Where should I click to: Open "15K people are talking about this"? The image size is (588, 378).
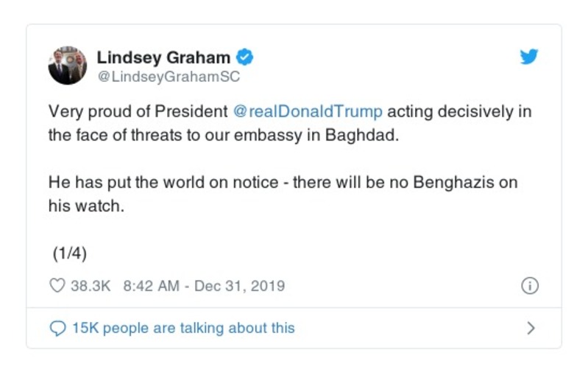point(183,328)
